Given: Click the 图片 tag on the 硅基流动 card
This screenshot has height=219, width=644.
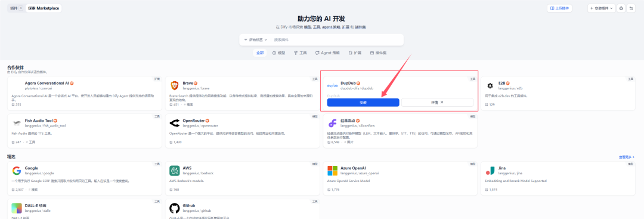Looking at the screenshot, I should (348, 142).
